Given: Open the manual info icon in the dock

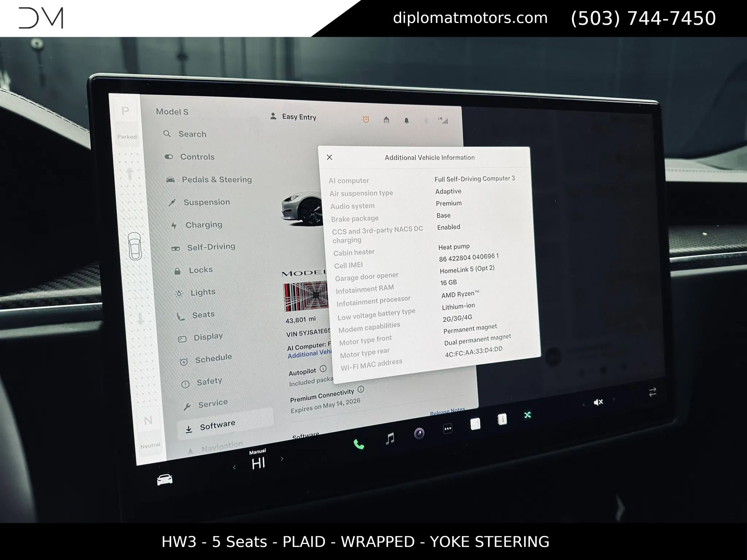Looking at the screenshot, I should [x=502, y=419].
